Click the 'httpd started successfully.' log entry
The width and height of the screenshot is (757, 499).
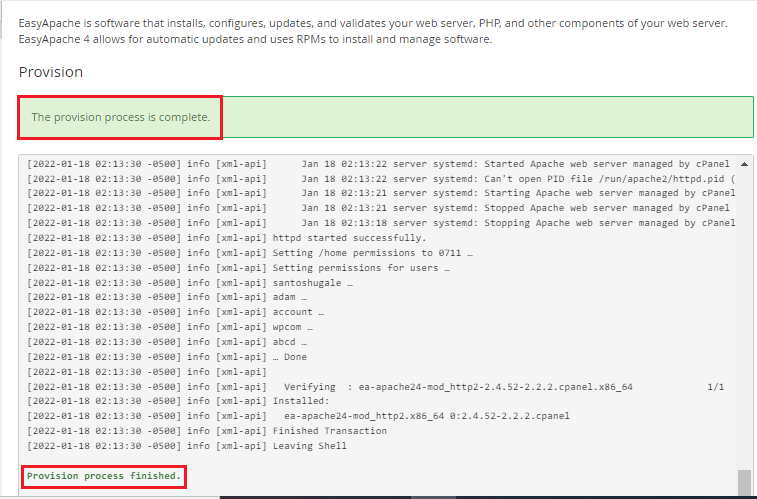click(x=227, y=238)
